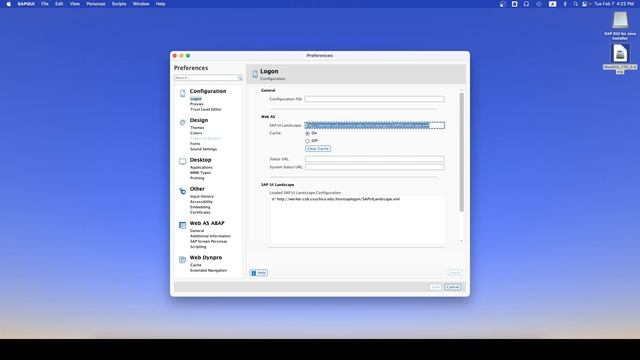The width and height of the screenshot is (640, 360).
Task: Click the date and time in menu bar
Action: coord(614,4)
